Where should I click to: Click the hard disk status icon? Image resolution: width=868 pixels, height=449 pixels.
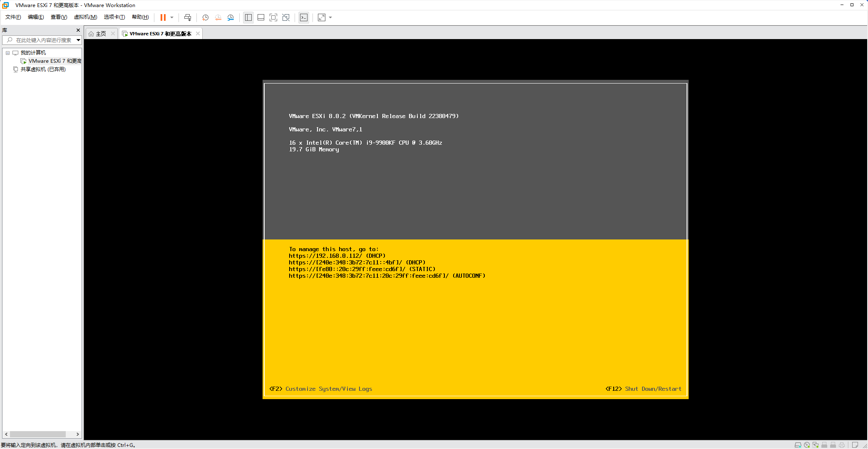[x=798, y=445]
